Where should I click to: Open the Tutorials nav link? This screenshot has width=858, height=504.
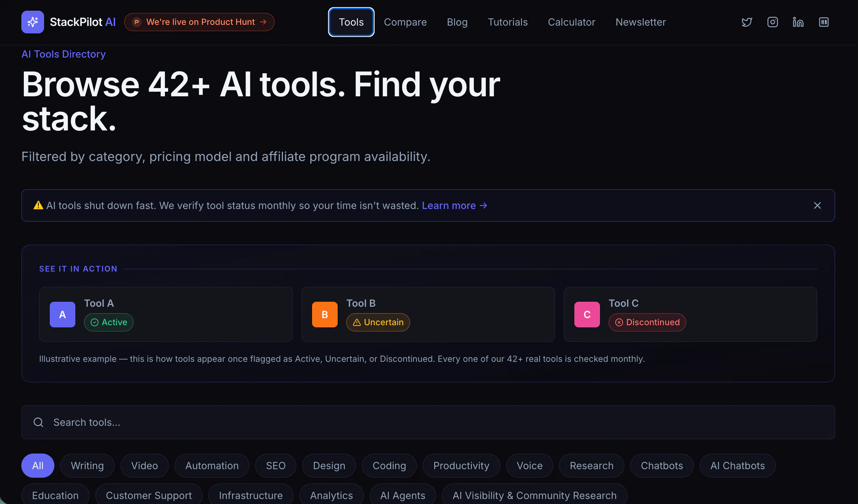(x=508, y=22)
